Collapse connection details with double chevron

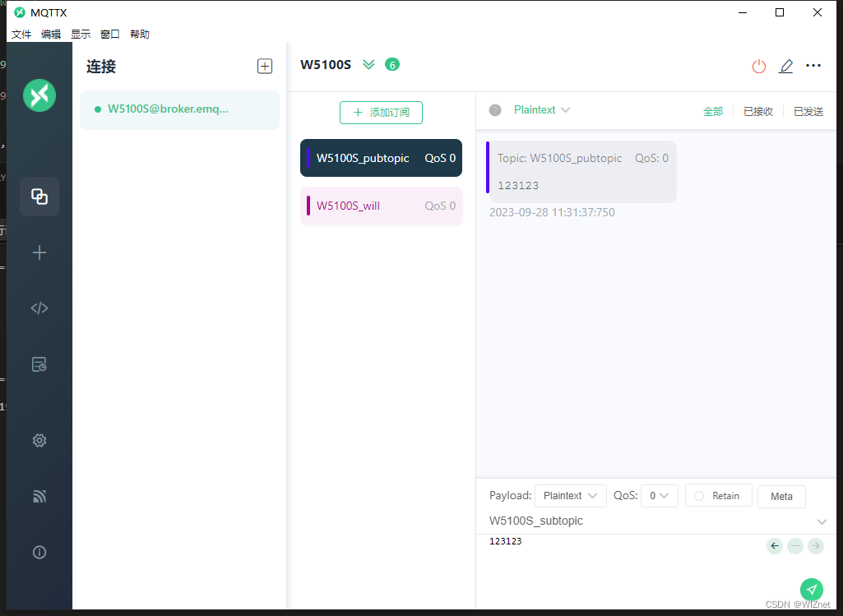pyautogui.click(x=368, y=64)
